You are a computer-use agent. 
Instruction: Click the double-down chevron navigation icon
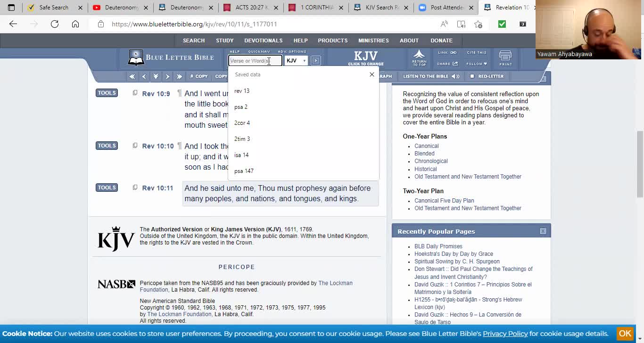156,76
